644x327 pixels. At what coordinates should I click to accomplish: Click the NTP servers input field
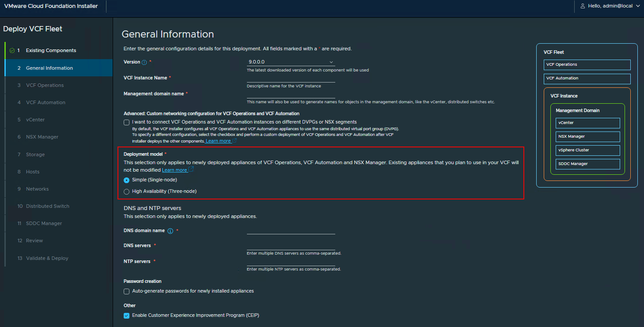pyautogui.click(x=291, y=262)
